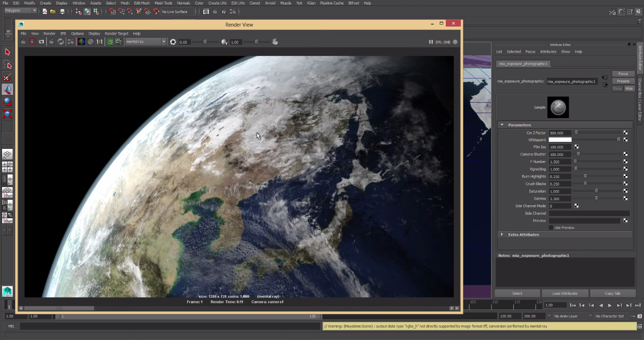Click the Whitepoint color swatch

click(559, 140)
